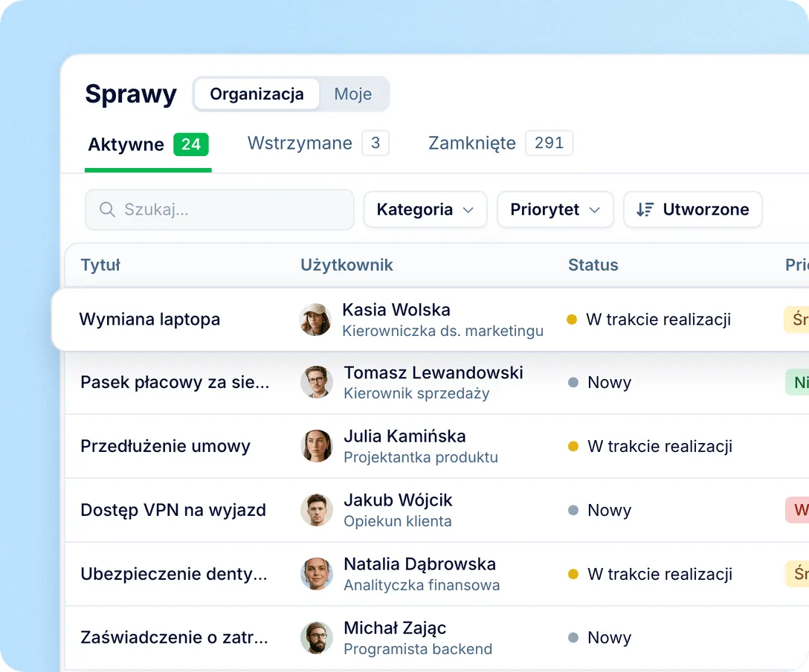Click Projektantka produktu job title
Image resolution: width=809 pixels, height=672 pixels.
pos(421,457)
